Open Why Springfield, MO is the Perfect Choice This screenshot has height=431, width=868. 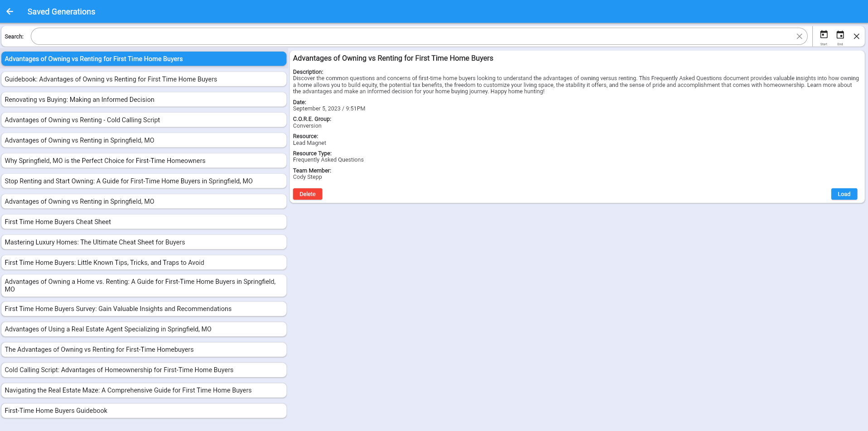[144, 161]
